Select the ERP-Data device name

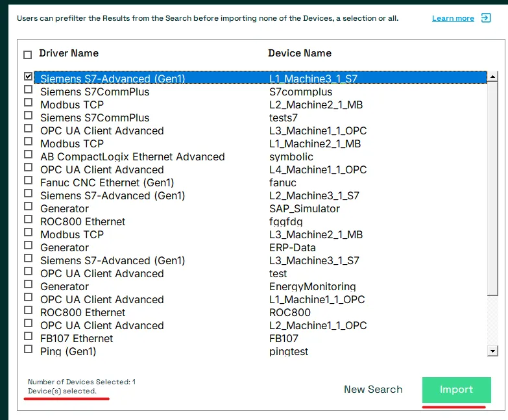[x=292, y=247]
